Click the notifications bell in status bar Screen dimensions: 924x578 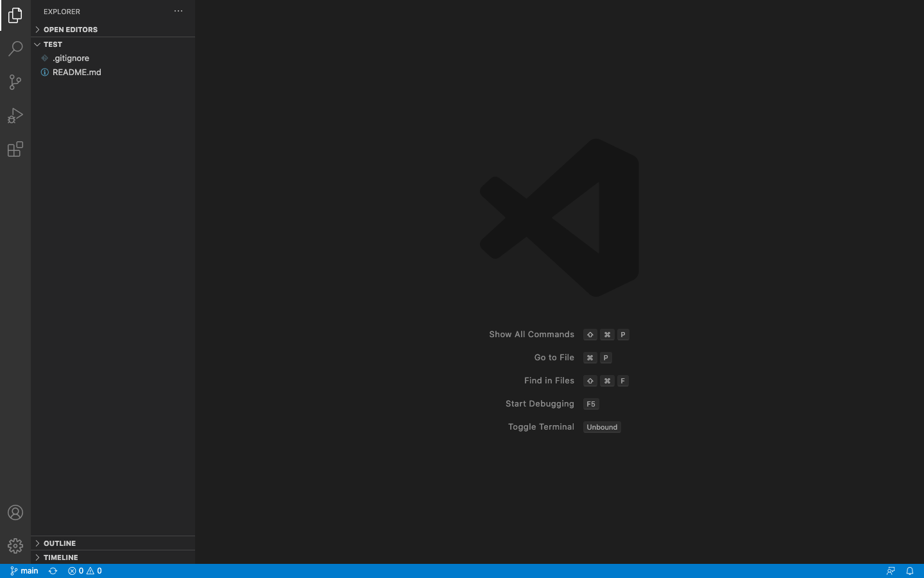(x=909, y=571)
